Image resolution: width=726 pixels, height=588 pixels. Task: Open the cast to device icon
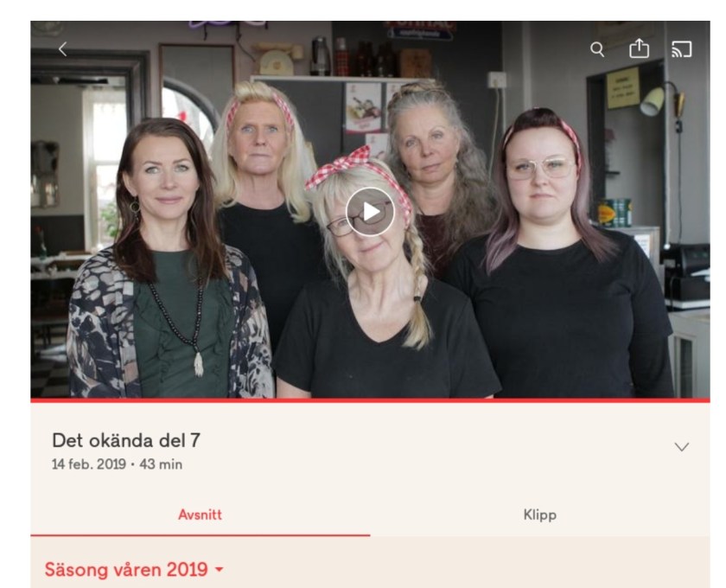682,49
